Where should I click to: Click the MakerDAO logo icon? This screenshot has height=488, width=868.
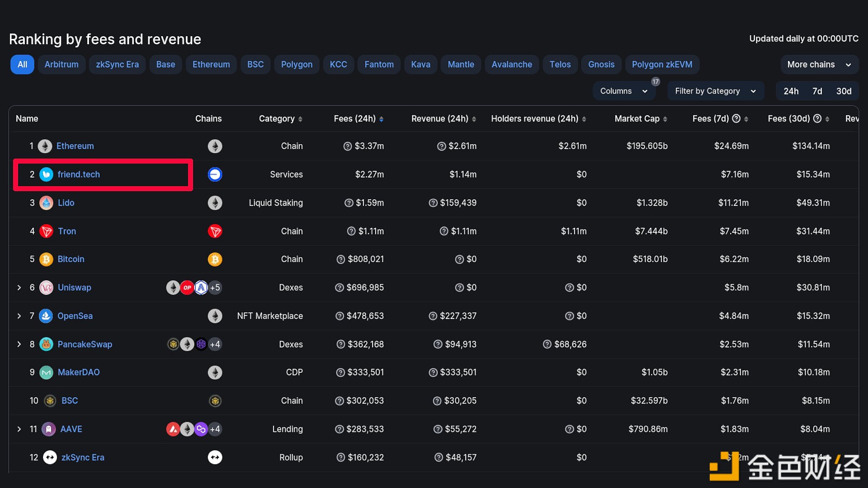[x=46, y=372]
